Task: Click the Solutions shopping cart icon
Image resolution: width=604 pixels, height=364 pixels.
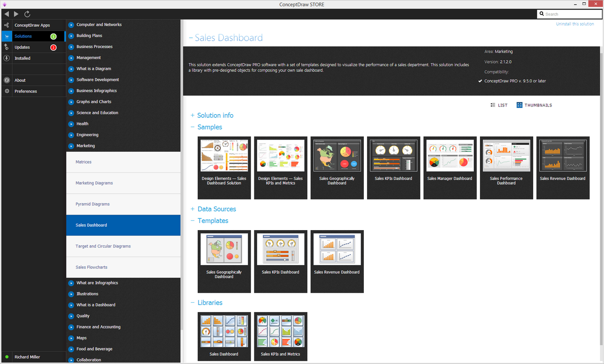Action: (7, 36)
